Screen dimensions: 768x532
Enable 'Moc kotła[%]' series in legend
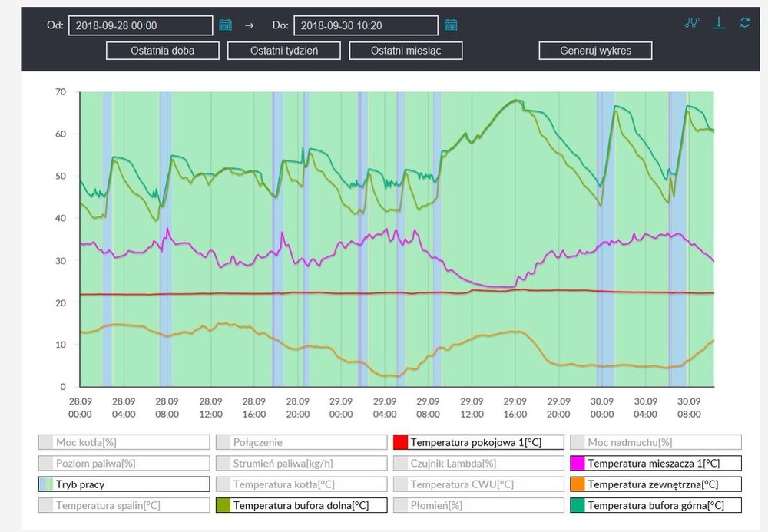(x=124, y=442)
